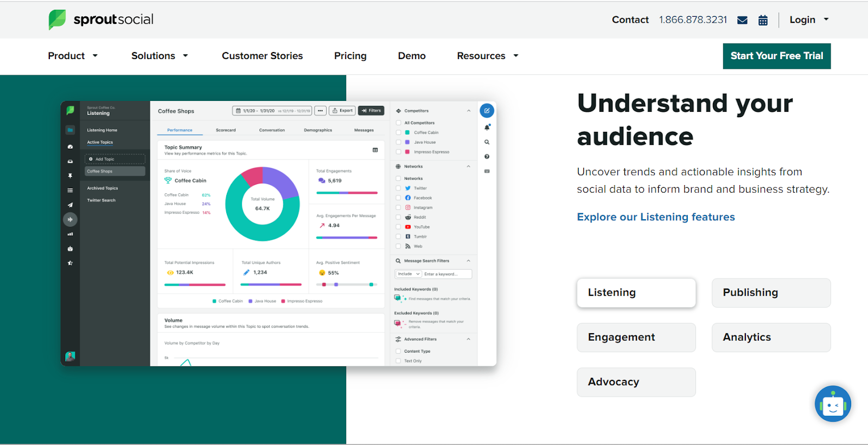868x445 pixels.
Task: Click the Export button
Action: coord(342,111)
